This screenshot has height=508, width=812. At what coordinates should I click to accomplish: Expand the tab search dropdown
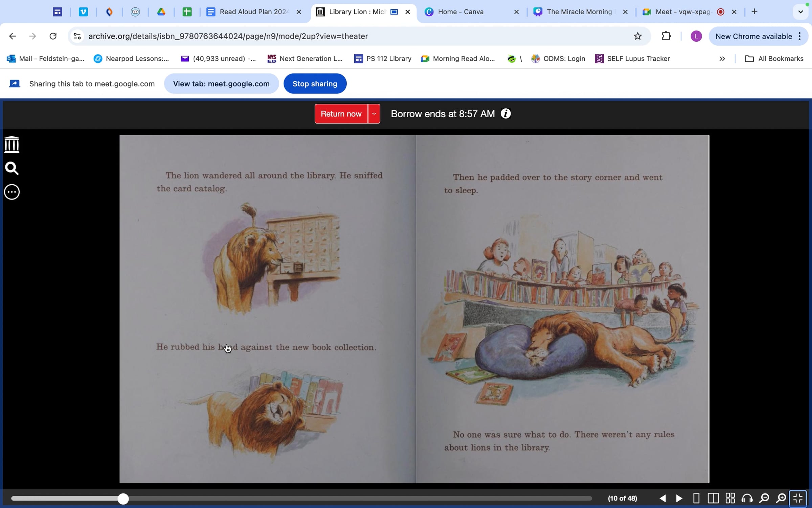pyautogui.click(x=800, y=12)
